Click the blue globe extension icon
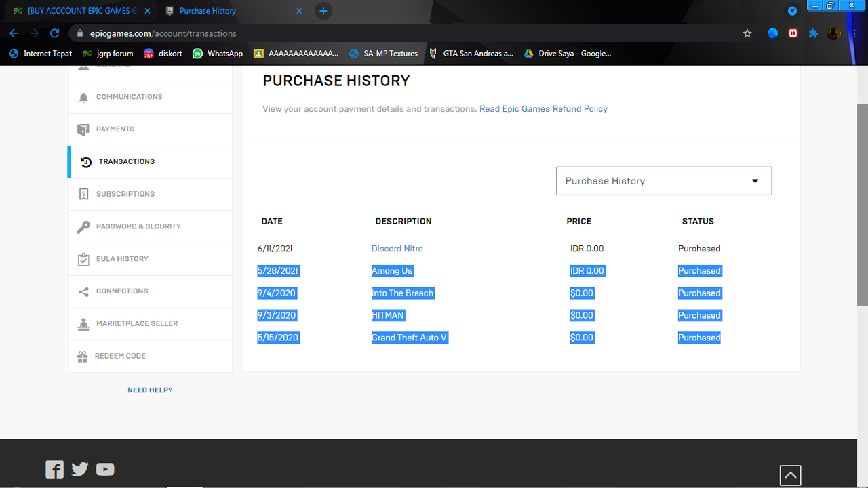This screenshot has height=488, width=868. (772, 33)
